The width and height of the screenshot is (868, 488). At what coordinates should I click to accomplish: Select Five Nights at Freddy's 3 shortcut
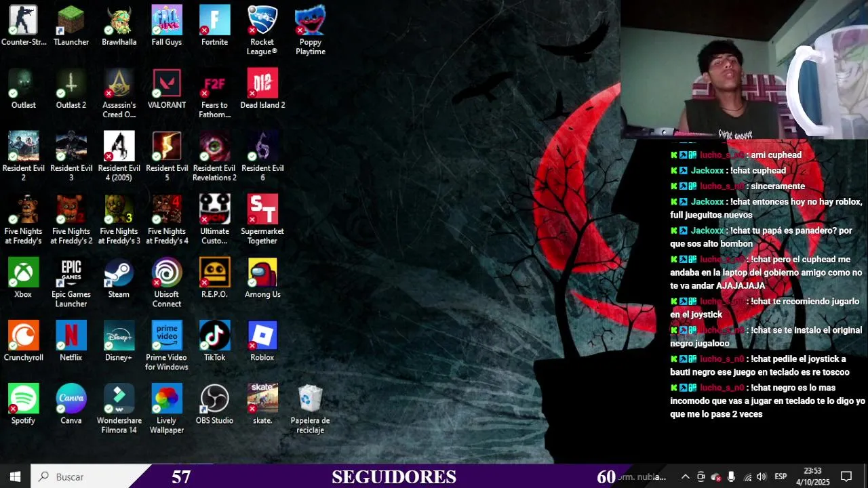(119, 220)
